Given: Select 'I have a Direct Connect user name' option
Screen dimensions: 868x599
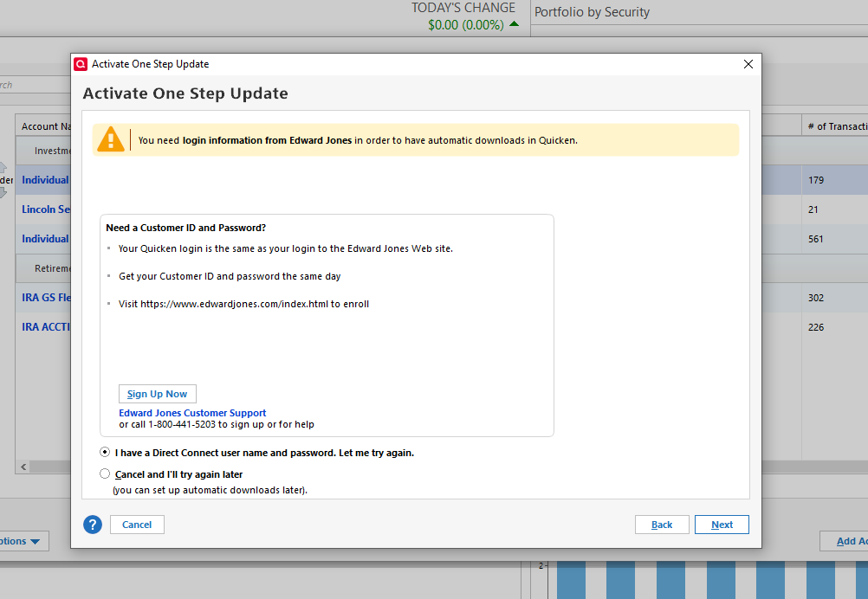Looking at the screenshot, I should (105, 453).
